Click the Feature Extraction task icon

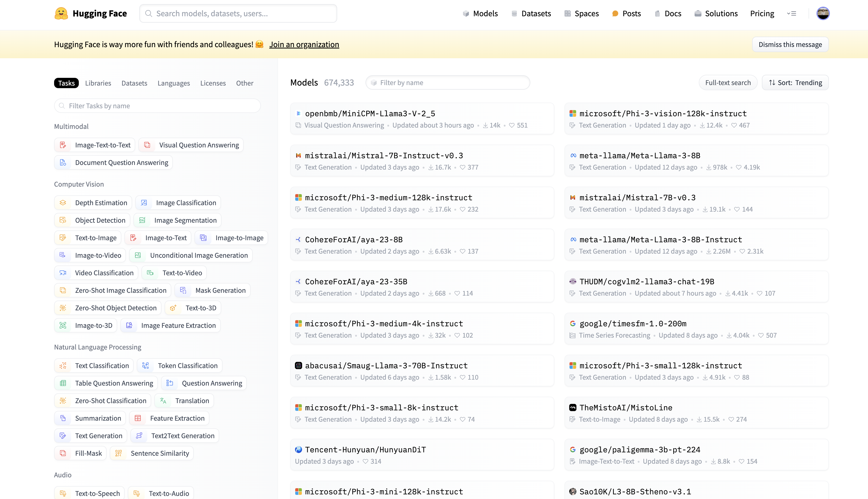click(x=138, y=418)
